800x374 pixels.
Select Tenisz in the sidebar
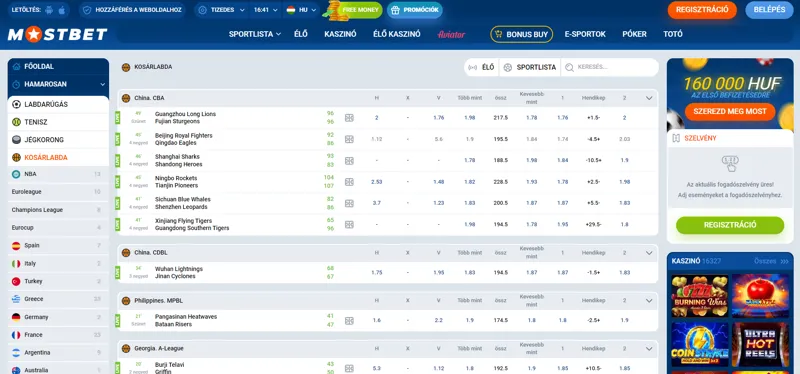(58, 122)
